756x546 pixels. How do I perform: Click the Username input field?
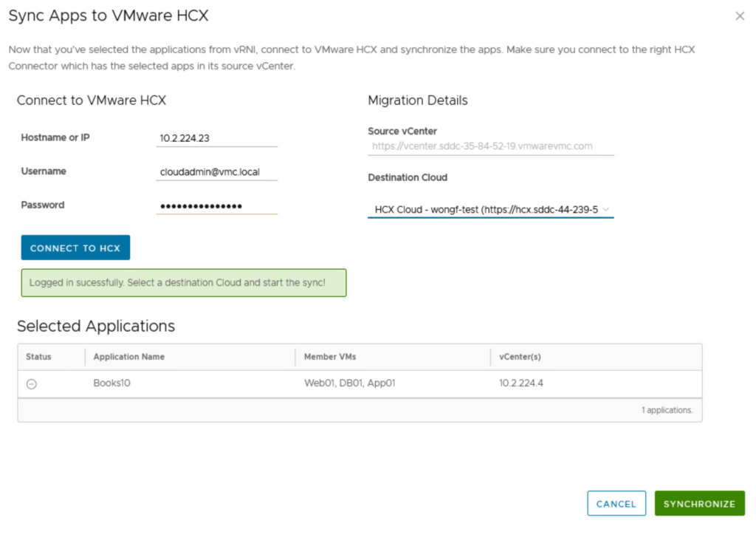click(216, 172)
